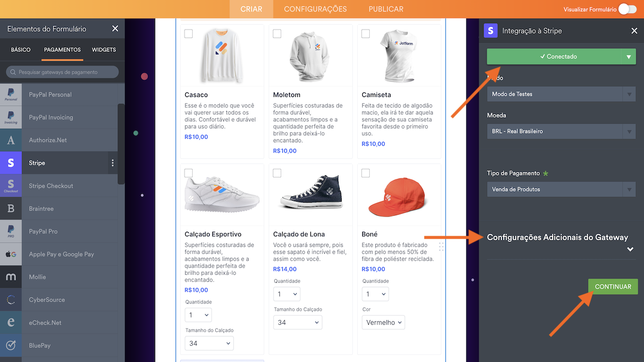The image size is (644, 362).
Task: Click the Mollie gateway icon
Action: (x=11, y=277)
